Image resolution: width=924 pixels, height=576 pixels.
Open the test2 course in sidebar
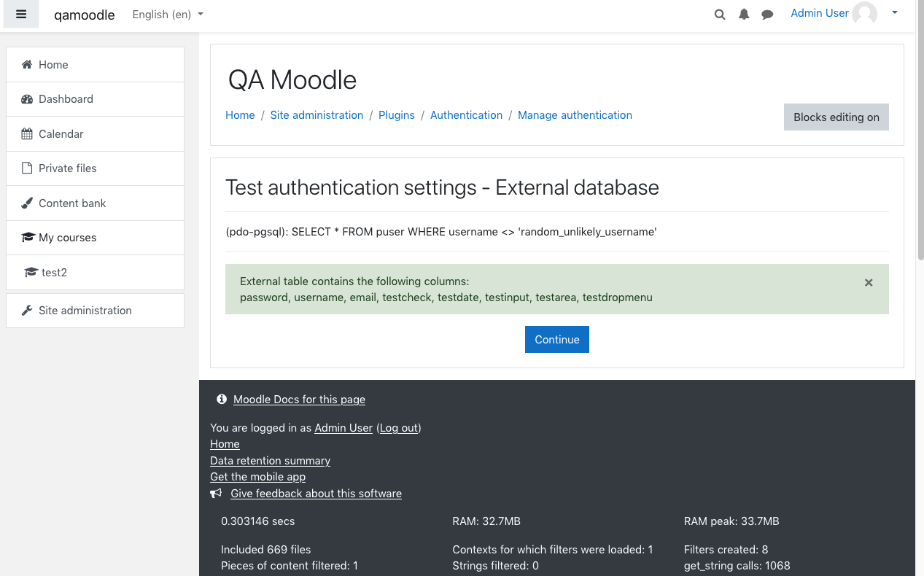(x=95, y=273)
